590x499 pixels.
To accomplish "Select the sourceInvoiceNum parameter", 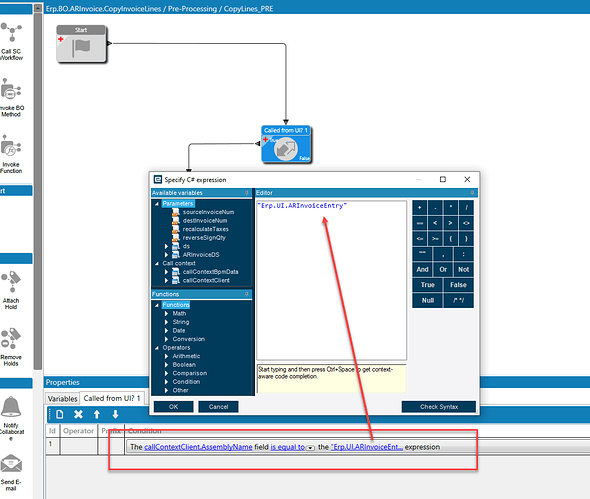I will pyautogui.click(x=208, y=212).
